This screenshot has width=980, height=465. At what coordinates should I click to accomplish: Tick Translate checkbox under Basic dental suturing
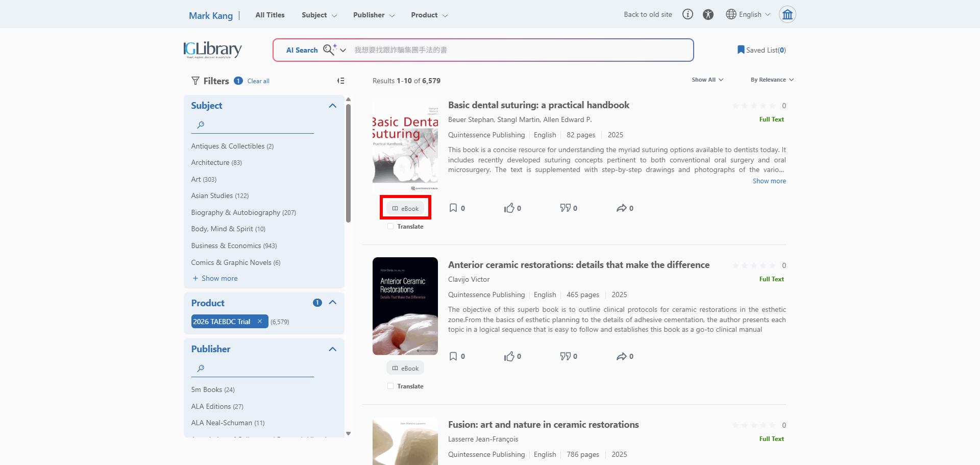point(390,227)
